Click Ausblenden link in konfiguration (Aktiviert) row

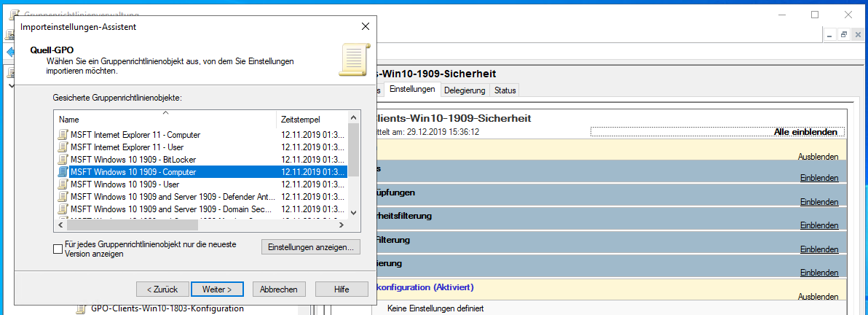coord(818,297)
